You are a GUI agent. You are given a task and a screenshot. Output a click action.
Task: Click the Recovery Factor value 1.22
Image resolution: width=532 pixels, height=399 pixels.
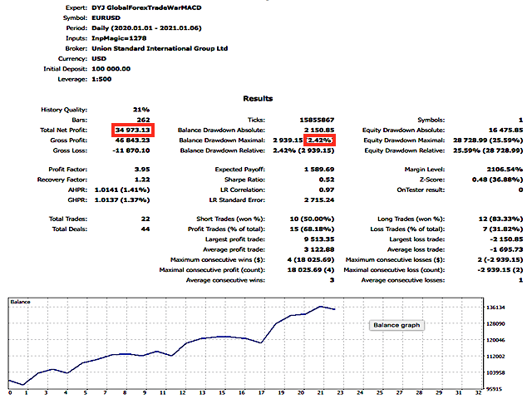[x=142, y=180]
